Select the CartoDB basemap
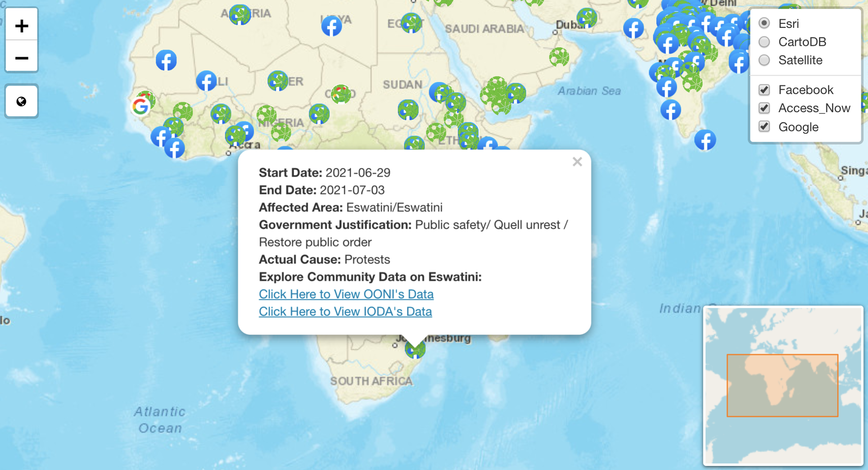The height and width of the screenshot is (470, 868). (x=764, y=42)
